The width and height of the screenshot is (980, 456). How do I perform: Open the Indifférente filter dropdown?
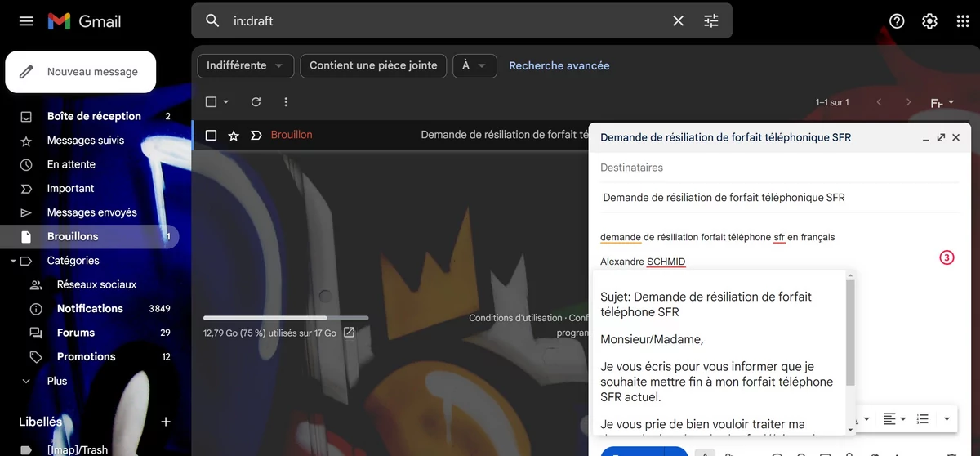pyautogui.click(x=245, y=65)
